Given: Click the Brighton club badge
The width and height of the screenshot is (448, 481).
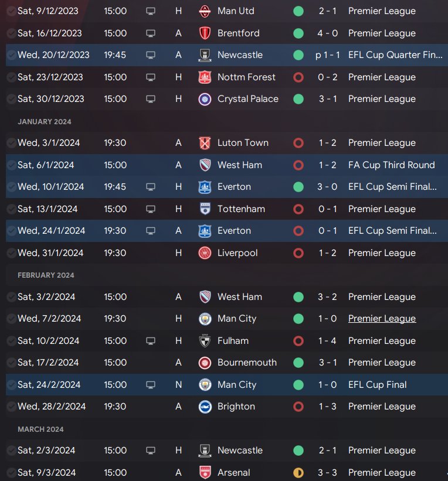Looking at the screenshot, I should [x=205, y=407].
